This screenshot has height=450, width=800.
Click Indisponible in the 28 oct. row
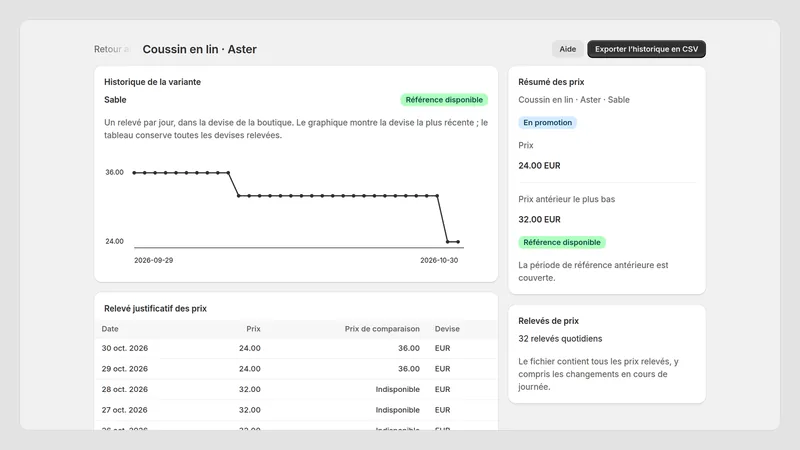397,389
